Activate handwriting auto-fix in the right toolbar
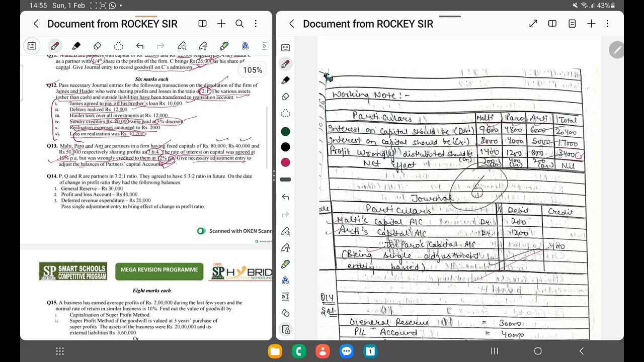The height and width of the screenshot is (362, 644). tap(285, 231)
